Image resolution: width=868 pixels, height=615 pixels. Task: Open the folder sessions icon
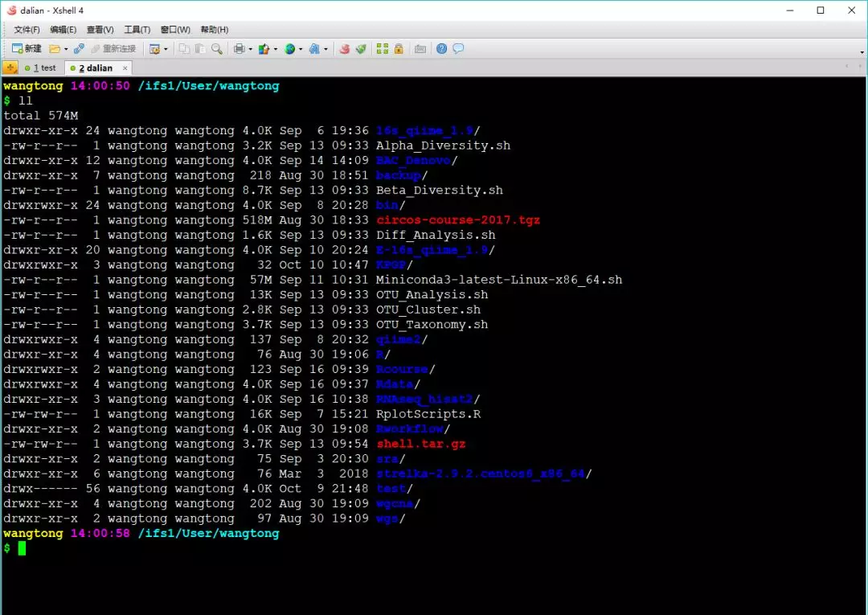point(55,49)
